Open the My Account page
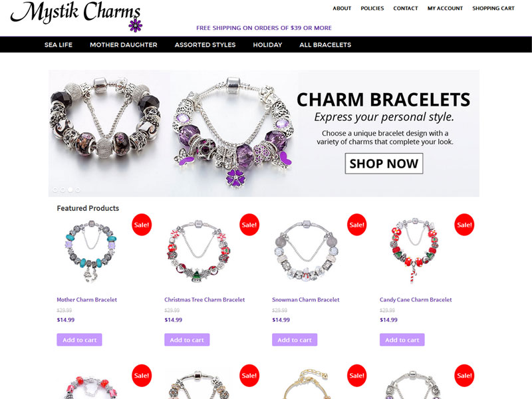 445,8
